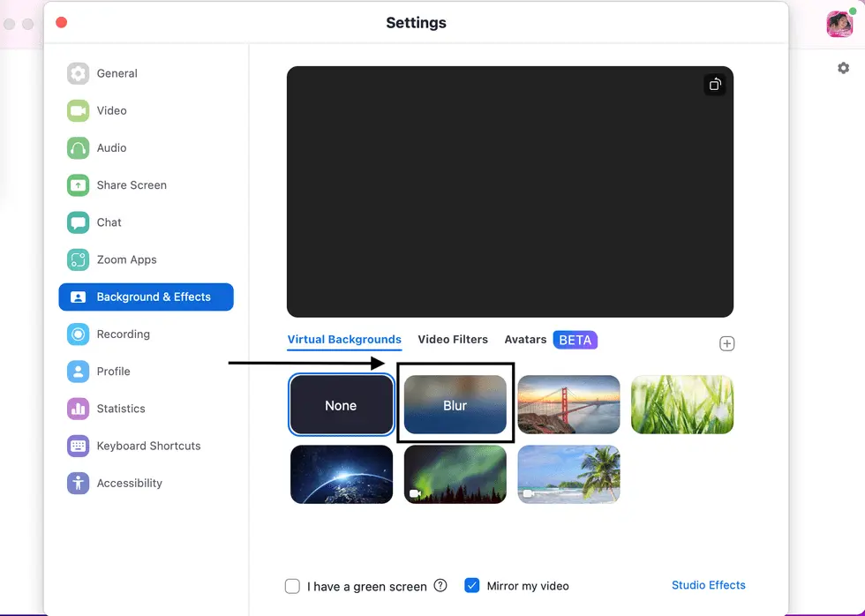Open Studio Effects
865x616 pixels.
709,585
